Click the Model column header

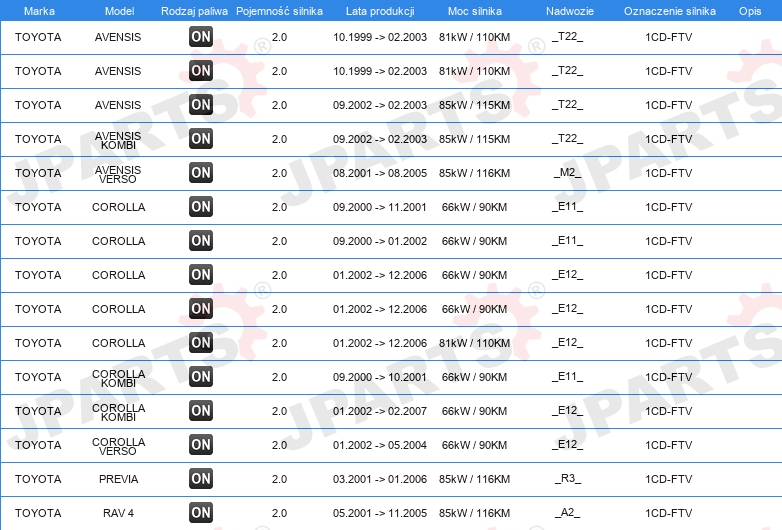pos(119,11)
